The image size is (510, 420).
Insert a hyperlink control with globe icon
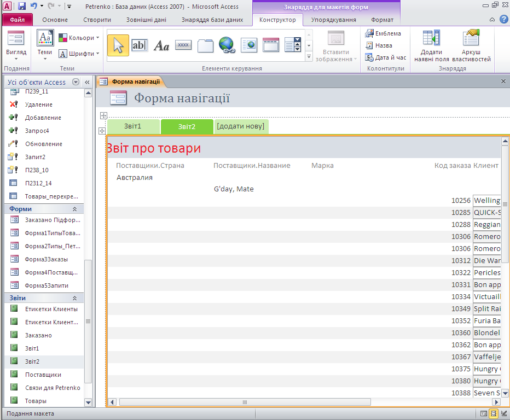(x=227, y=45)
